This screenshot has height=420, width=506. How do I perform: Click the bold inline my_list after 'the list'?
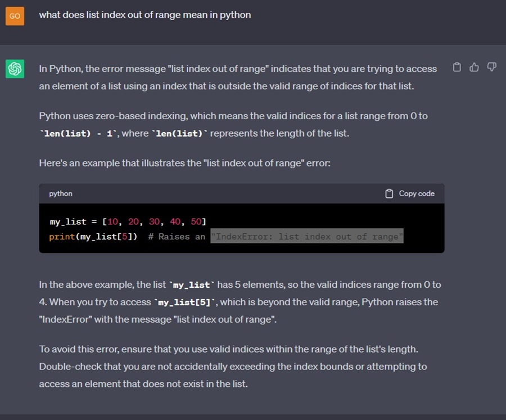click(x=191, y=285)
